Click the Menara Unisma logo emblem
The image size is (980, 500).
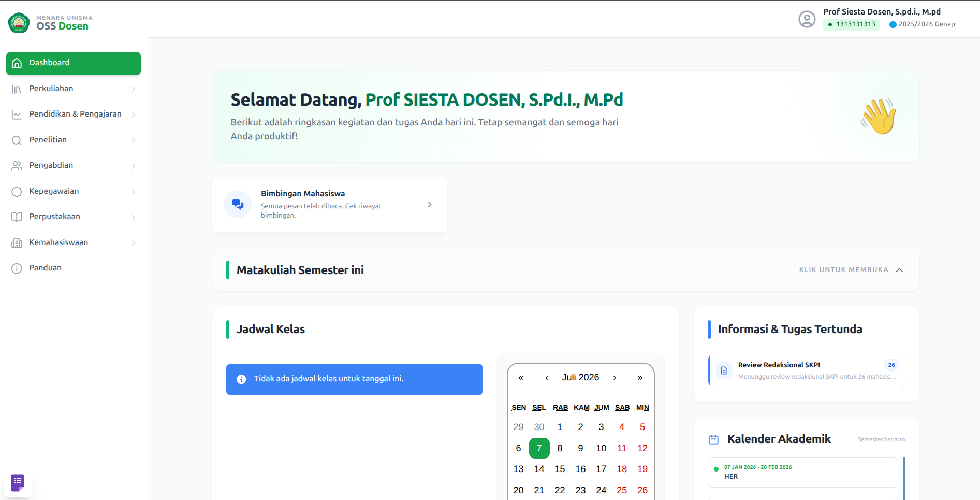19,23
